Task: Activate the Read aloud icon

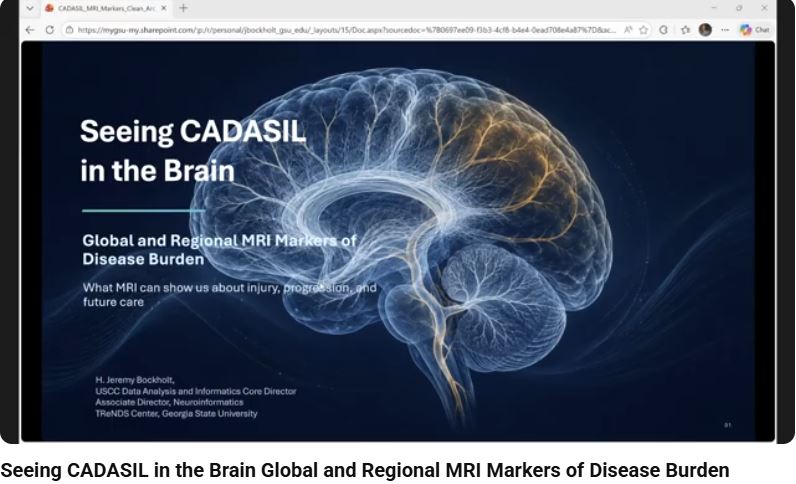Action: (628, 30)
